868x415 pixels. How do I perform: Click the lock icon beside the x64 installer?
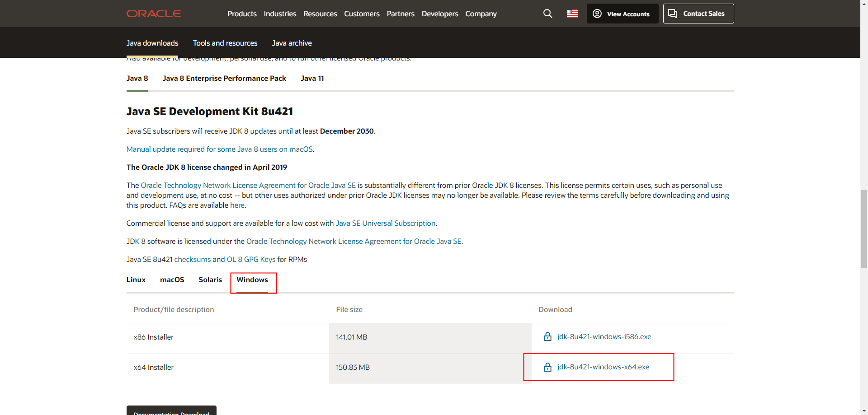click(x=547, y=367)
